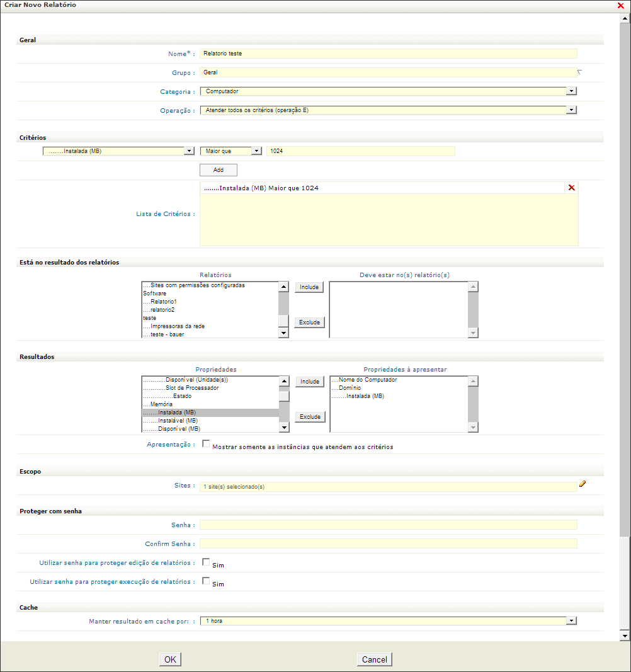Select 'Impressoras da rede' in Relatórios list

pyautogui.click(x=210, y=326)
